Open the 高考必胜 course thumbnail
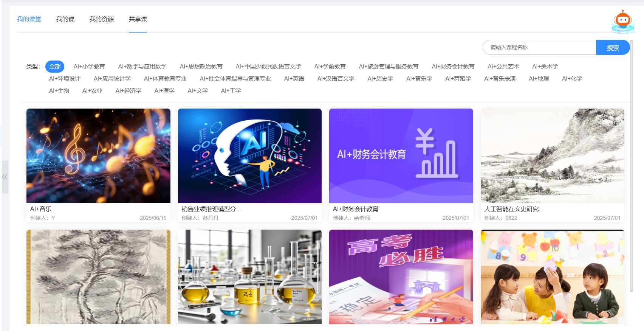This screenshot has width=644, height=331. [401, 277]
